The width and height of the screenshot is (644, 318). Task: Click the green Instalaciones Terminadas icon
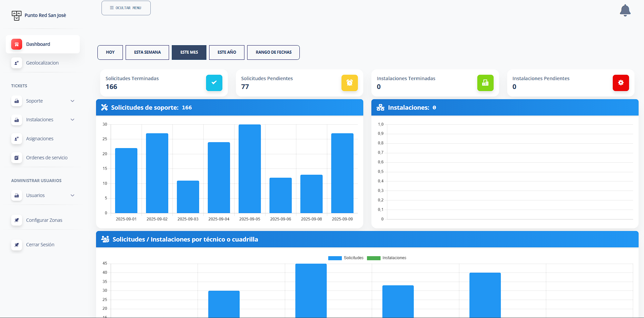(x=485, y=83)
